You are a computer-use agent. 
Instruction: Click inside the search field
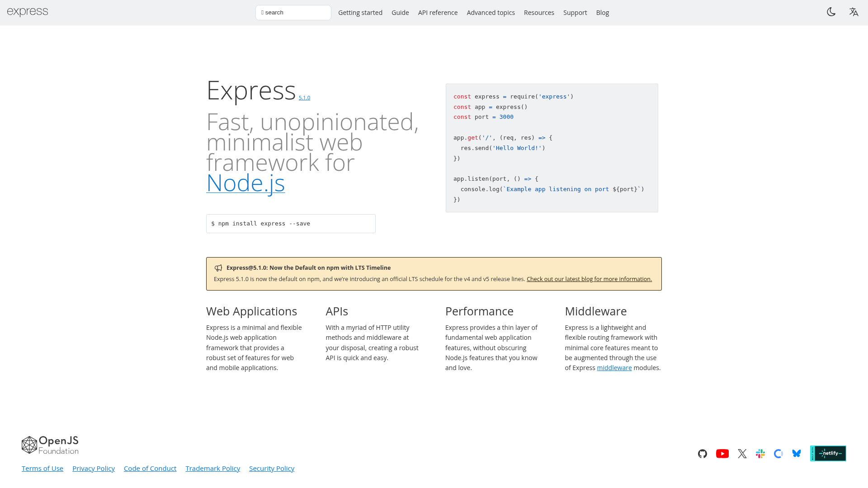point(293,12)
